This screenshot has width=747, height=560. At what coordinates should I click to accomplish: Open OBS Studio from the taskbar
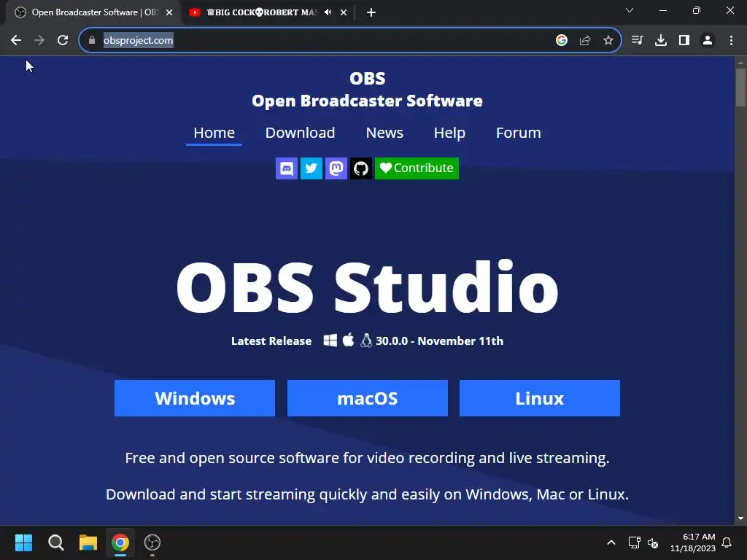[152, 542]
